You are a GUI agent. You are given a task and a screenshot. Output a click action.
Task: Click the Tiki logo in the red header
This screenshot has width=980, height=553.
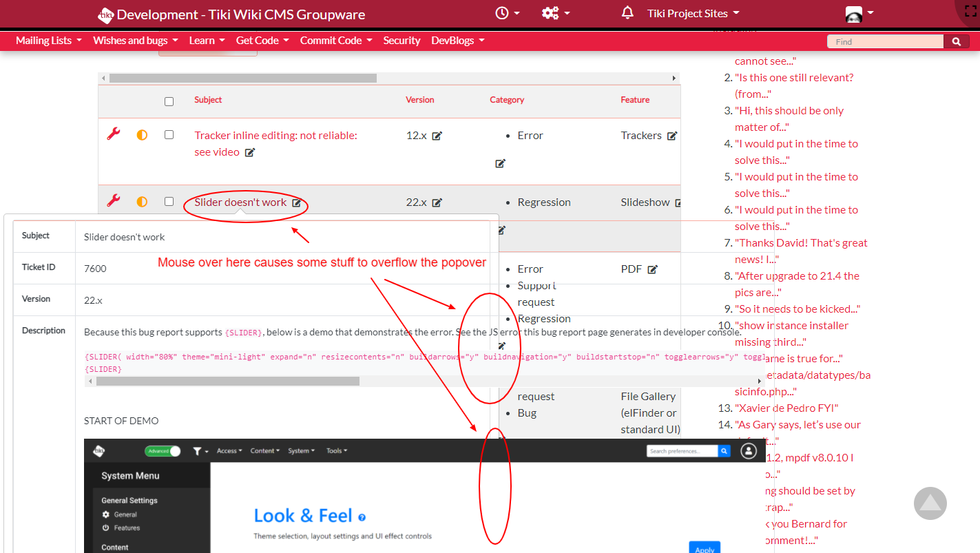pos(105,14)
